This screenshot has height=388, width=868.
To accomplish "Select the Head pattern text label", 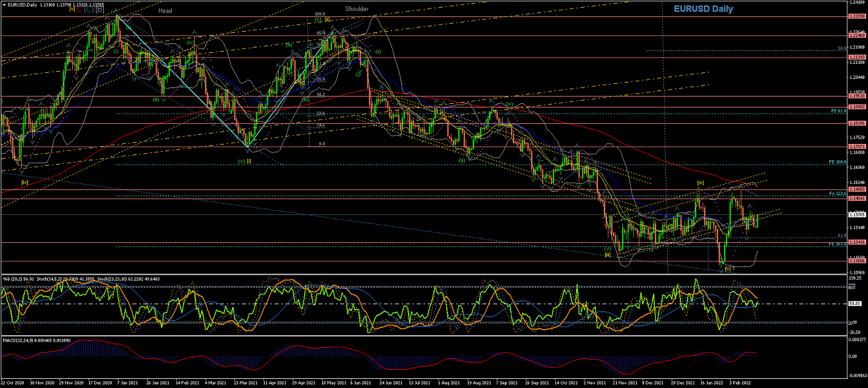I will tap(165, 11).
